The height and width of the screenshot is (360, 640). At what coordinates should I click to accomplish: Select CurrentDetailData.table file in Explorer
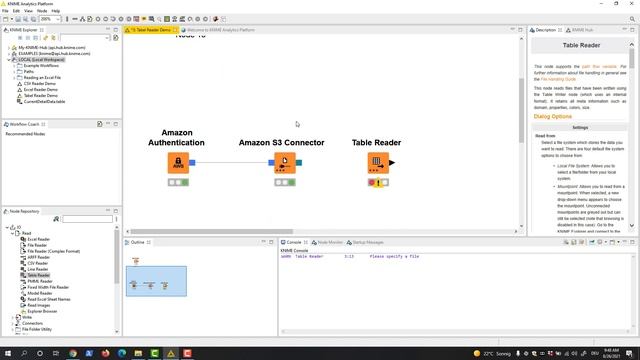(44, 102)
